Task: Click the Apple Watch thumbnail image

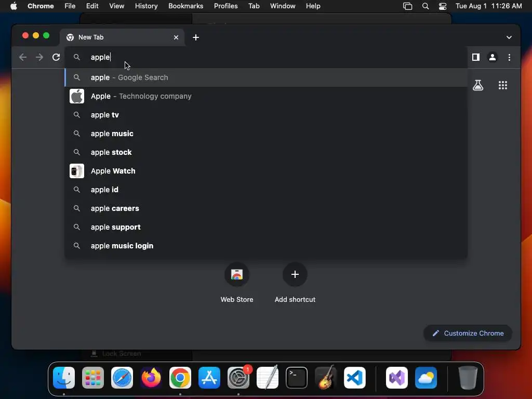Action: 77,170
